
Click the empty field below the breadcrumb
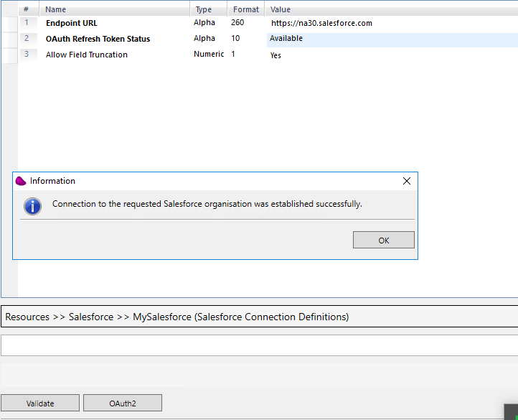pos(259,345)
